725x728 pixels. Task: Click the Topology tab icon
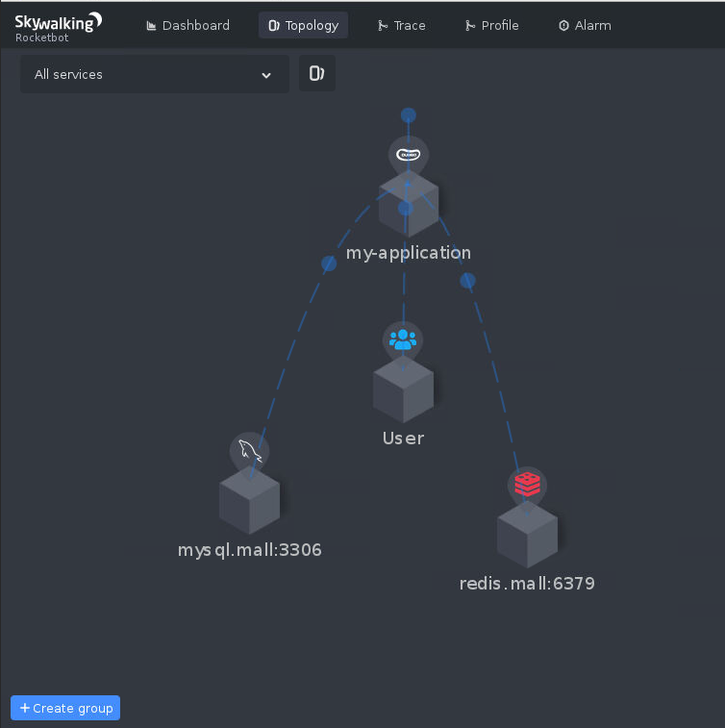274,26
